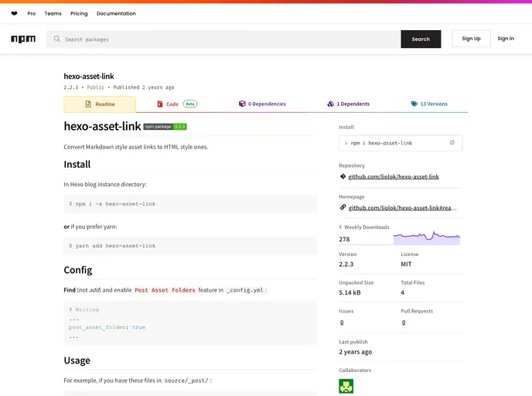Click the Beta badge beside Code
The width and height of the screenshot is (532, 396).
coord(190,104)
